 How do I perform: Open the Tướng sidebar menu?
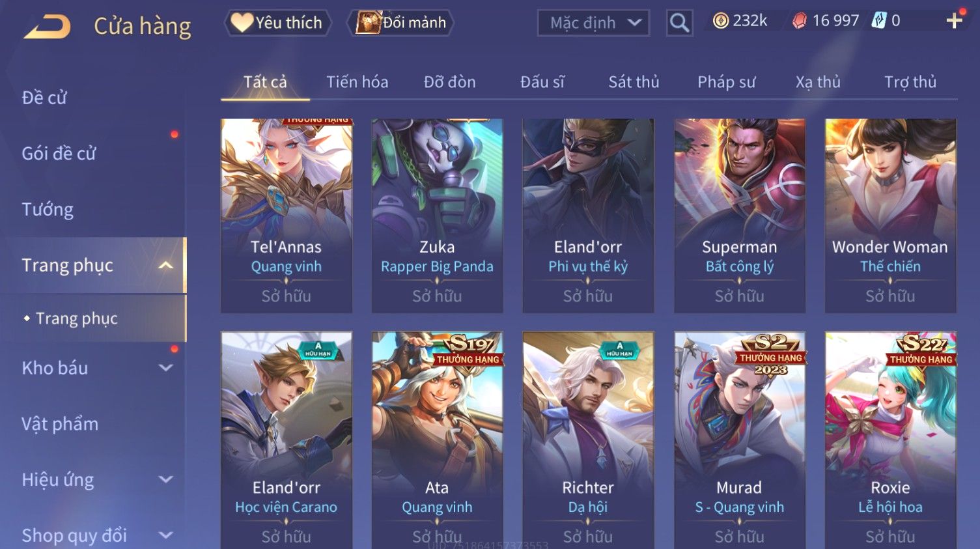click(48, 209)
